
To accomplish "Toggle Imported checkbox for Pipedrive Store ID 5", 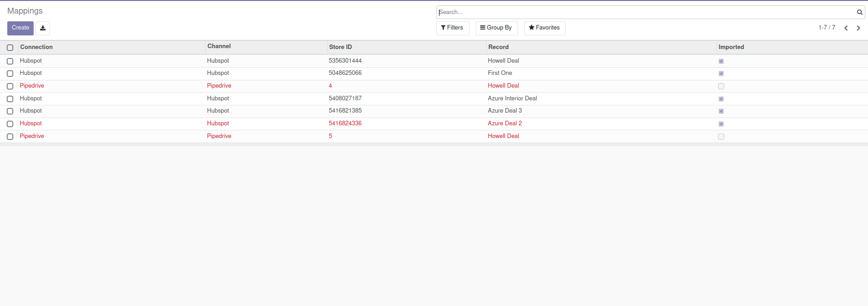I will pos(721,137).
